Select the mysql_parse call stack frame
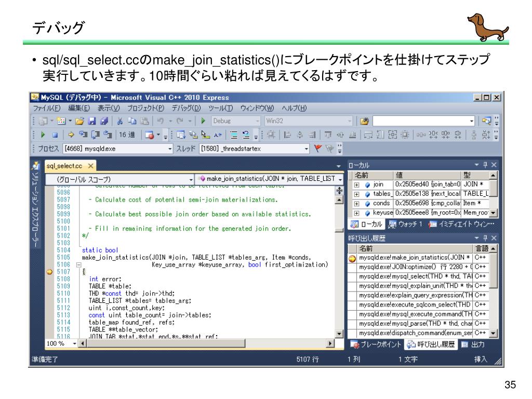The height and width of the screenshot is (399, 532). [x=415, y=324]
